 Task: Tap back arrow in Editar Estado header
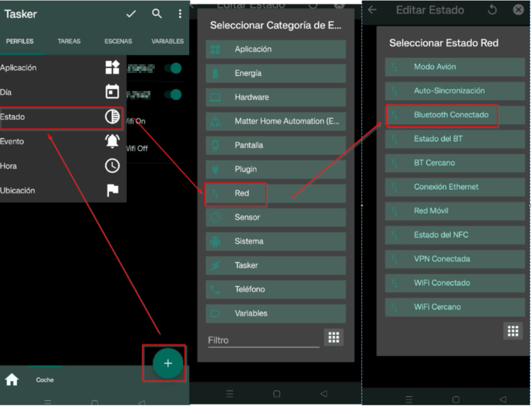[372, 10]
